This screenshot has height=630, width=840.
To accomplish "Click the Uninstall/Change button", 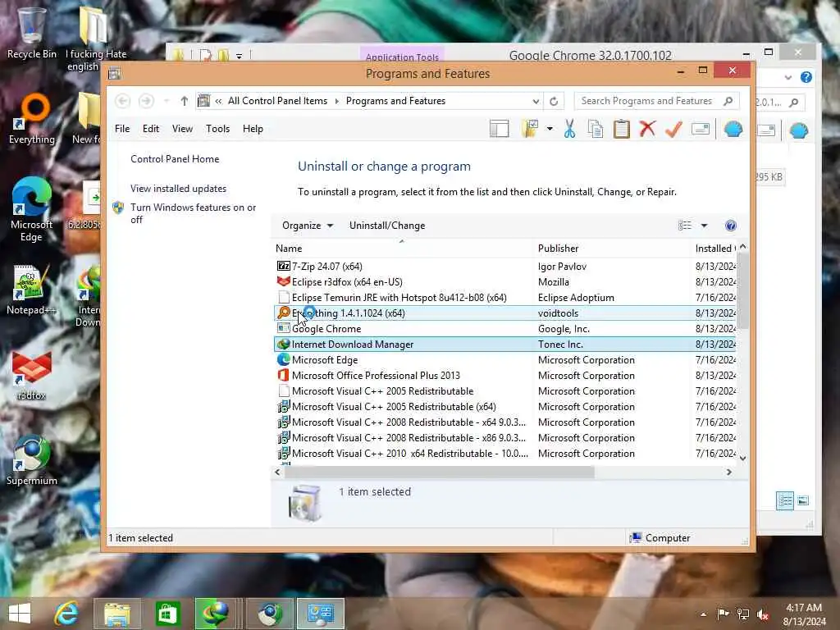I will coord(387,226).
